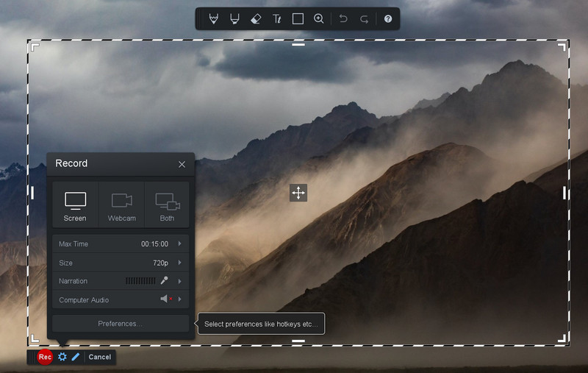Open the help question mark
This screenshot has height=373, width=588.
(x=388, y=19)
